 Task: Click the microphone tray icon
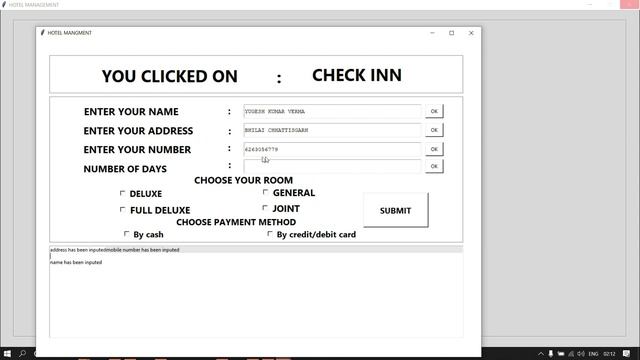coord(551,354)
